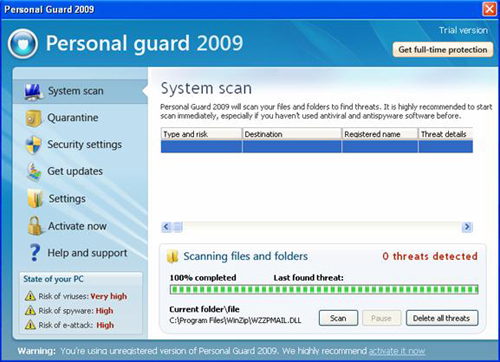Follow the activate it now link
The height and width of the screenshot is (362, 500).
click(397, 351)
